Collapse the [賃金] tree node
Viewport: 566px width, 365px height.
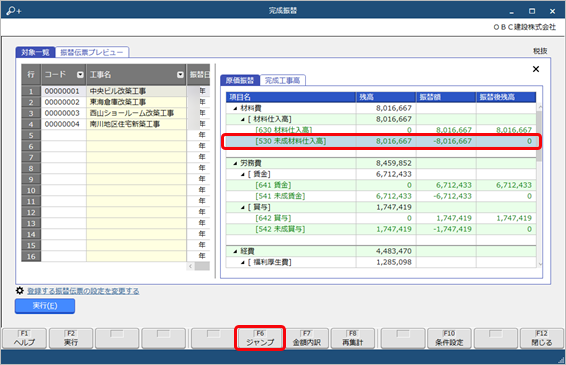pyautogui.click(x=243, y=174)
